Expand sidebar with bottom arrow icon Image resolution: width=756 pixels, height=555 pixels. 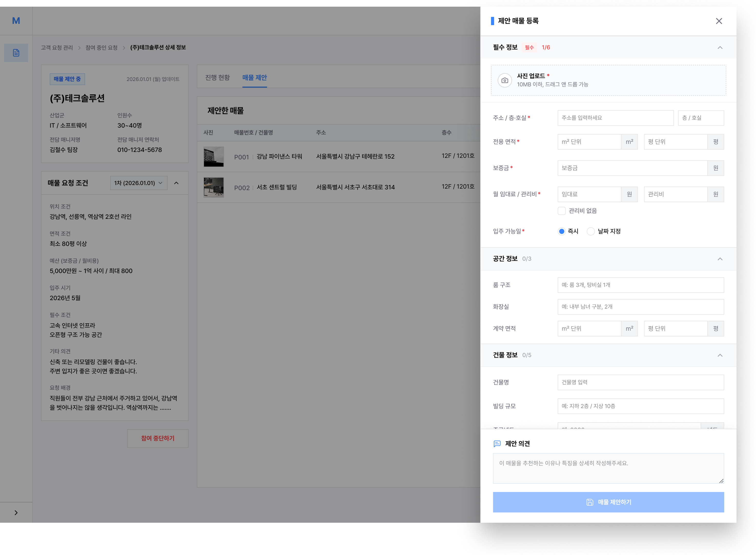pyautogui.click(x=16, y=512)
